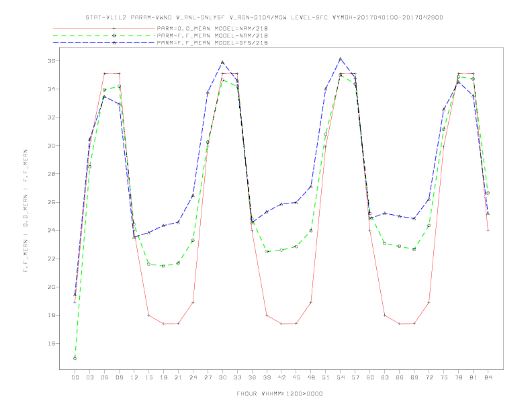This screenshot has height=411, width=532.
Task: Select the chart title line starting STAT=VL1L2
Action: tap(264, 17)
